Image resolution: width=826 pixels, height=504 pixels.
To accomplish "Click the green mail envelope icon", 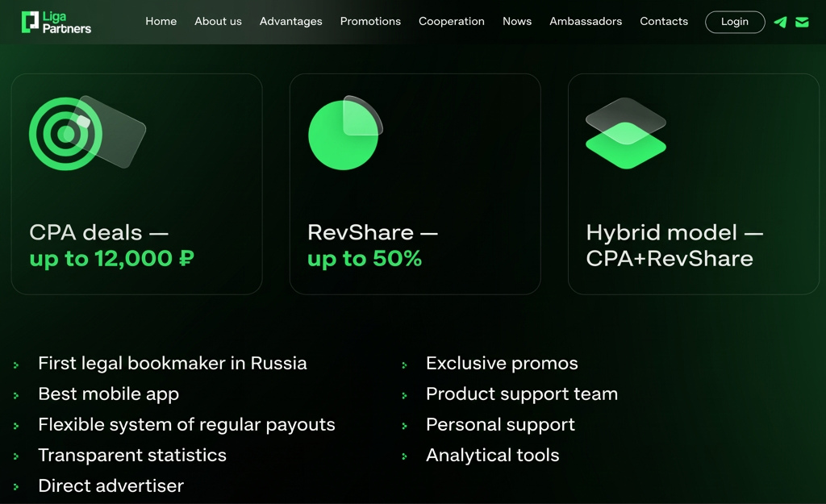I will 802,22.
